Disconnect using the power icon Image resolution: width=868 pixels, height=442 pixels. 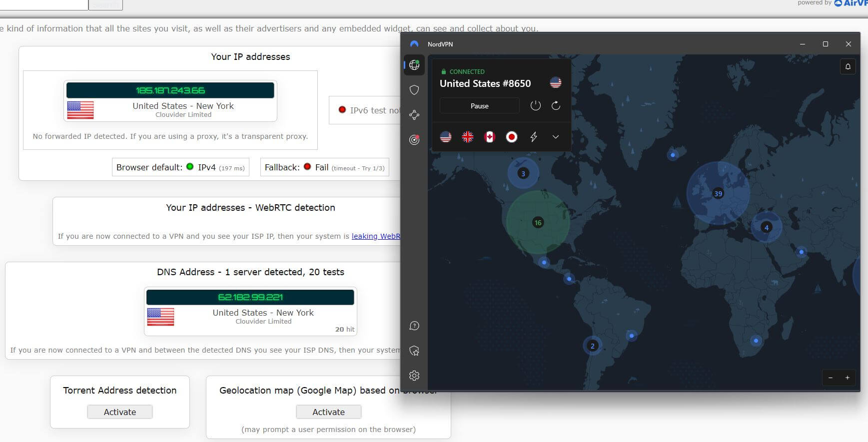coord(535,106)
